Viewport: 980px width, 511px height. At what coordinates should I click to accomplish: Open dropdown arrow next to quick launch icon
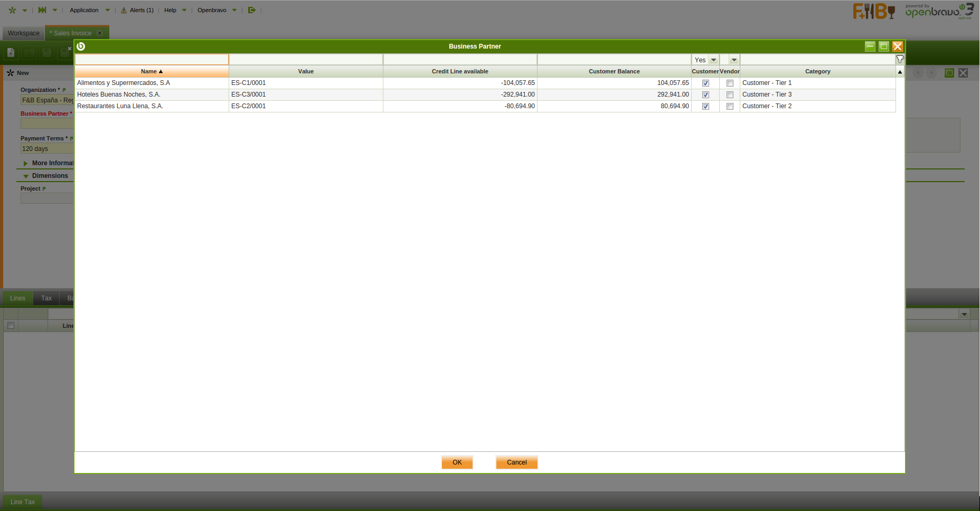click(55, 10)
